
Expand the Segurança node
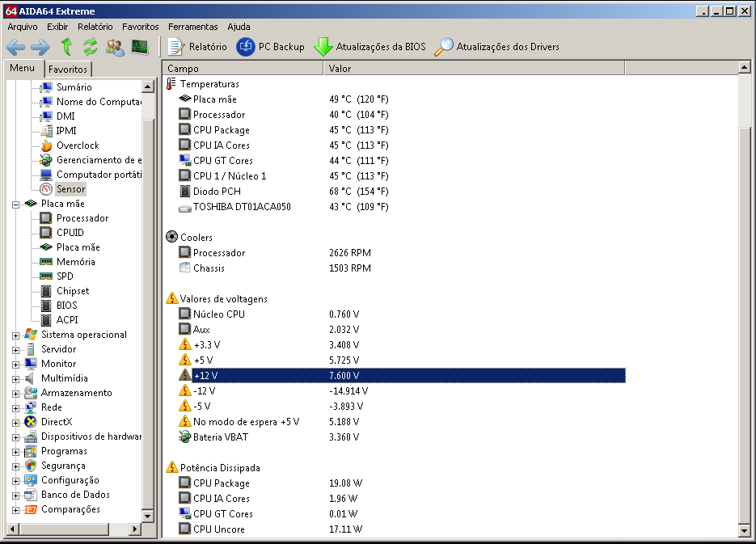click(x=15, y=466)
